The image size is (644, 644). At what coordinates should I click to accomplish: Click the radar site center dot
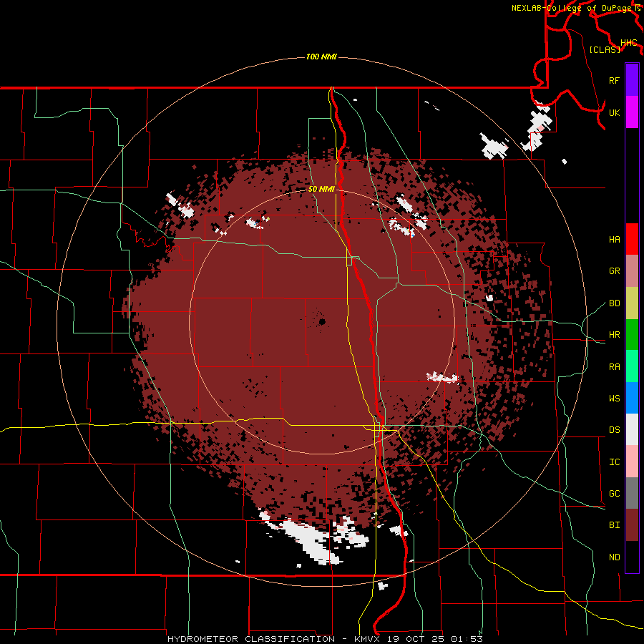point(322,321)
